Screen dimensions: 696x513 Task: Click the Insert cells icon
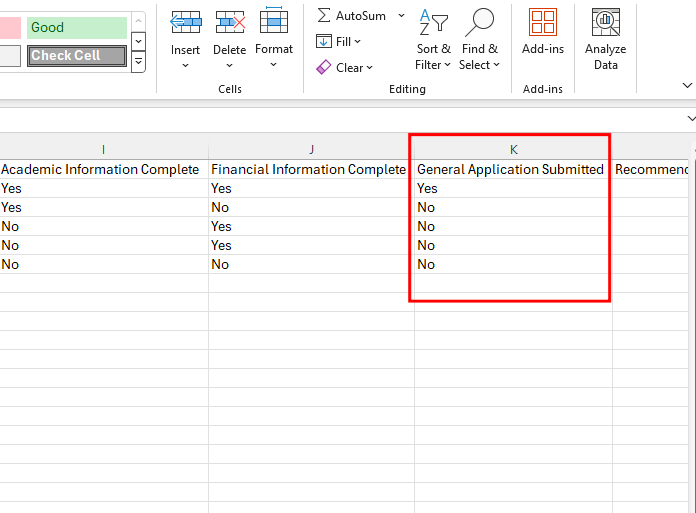coord(185,21)
